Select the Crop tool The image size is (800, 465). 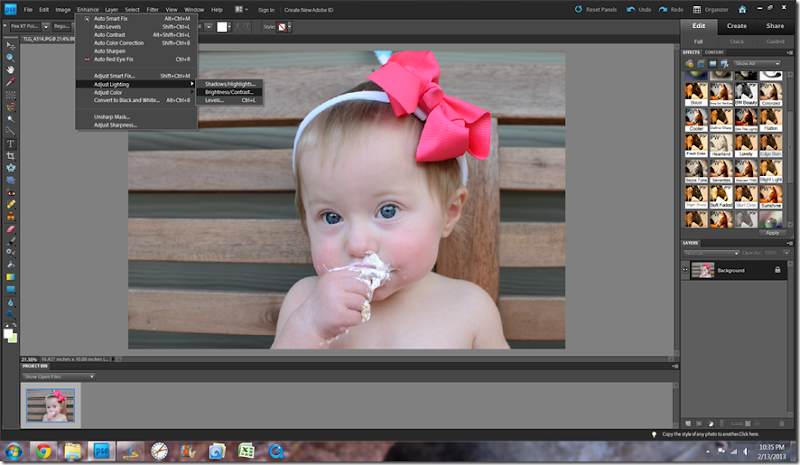click(10, 155)
